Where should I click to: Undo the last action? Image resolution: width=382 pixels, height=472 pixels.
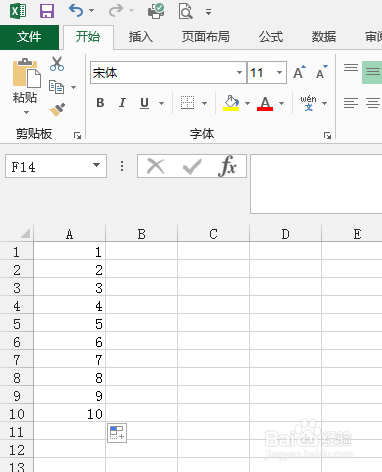76,11
